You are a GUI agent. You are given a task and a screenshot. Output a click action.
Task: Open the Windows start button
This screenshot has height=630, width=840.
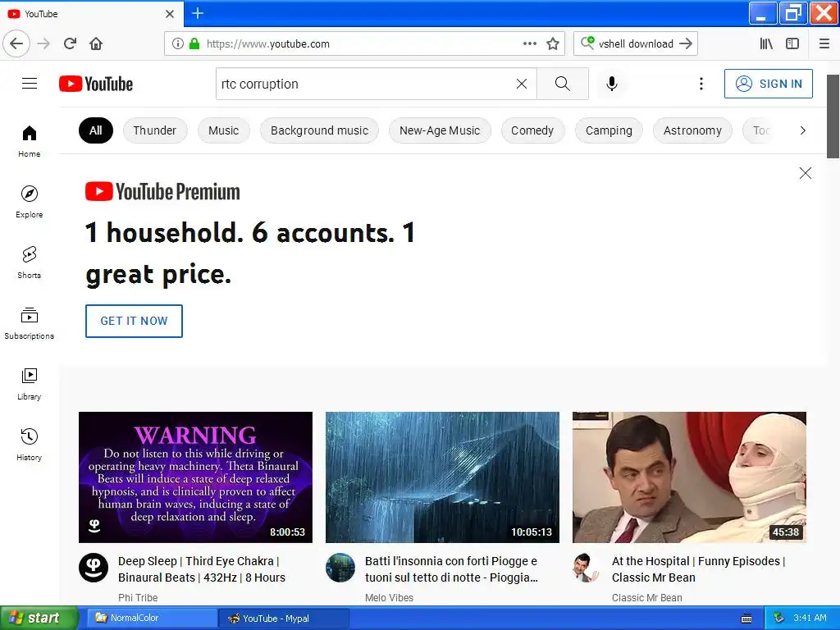pyautogui.click(x=39, y=619)
